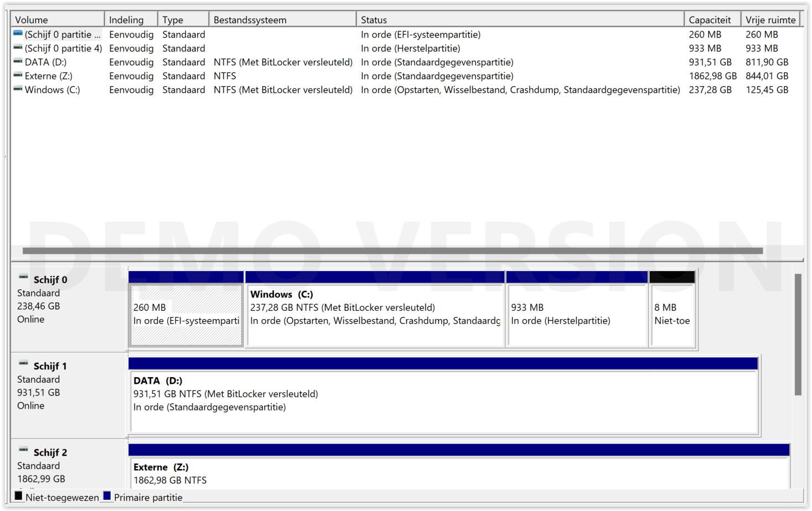Click the '1862,99 GB' size under Schijf 2
The width and height of the screenshot is (812, 511).
41,479
